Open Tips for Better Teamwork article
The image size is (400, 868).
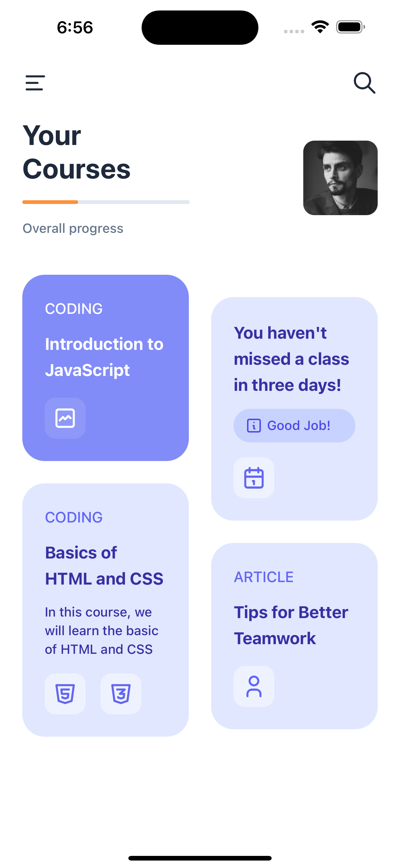pos(291,626)
